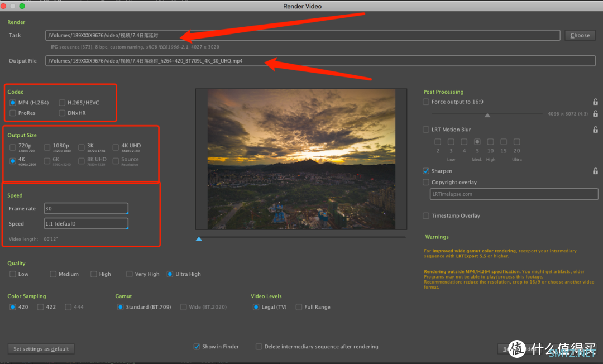Set motion blur level to 10
The image size is (603, 364).
pos(490,142)
